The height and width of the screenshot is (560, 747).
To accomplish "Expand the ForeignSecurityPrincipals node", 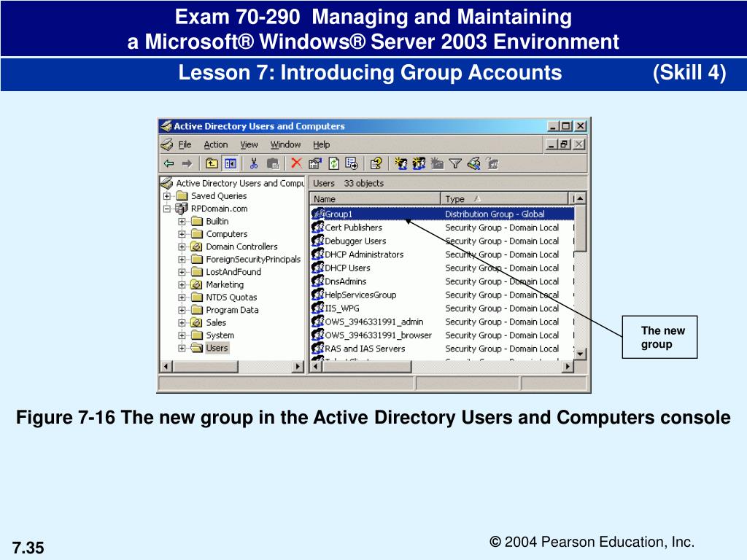I will tap(182, 260).
